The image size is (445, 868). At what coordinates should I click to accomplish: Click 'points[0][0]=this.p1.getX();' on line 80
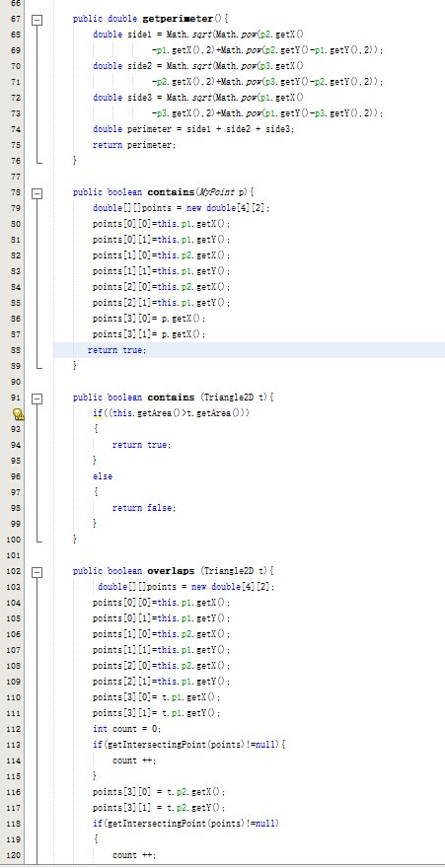(161, 224)
